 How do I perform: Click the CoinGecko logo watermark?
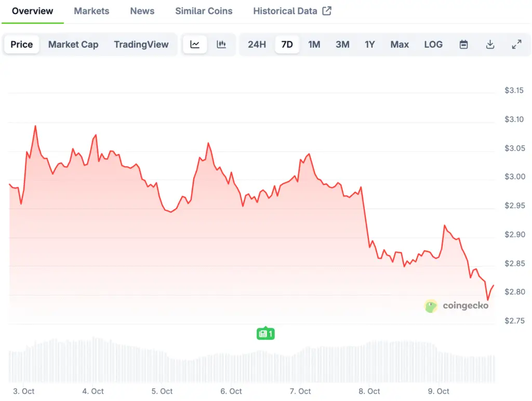(457, 306)
